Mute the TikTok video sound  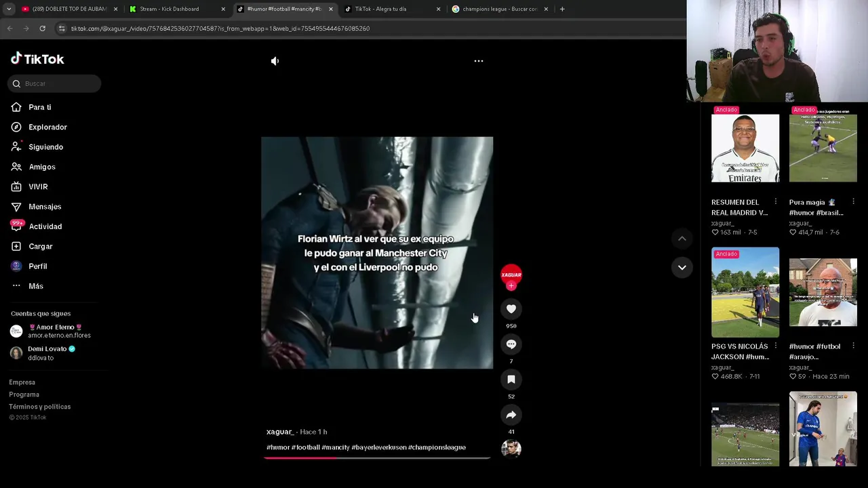(x=275, y=61)
